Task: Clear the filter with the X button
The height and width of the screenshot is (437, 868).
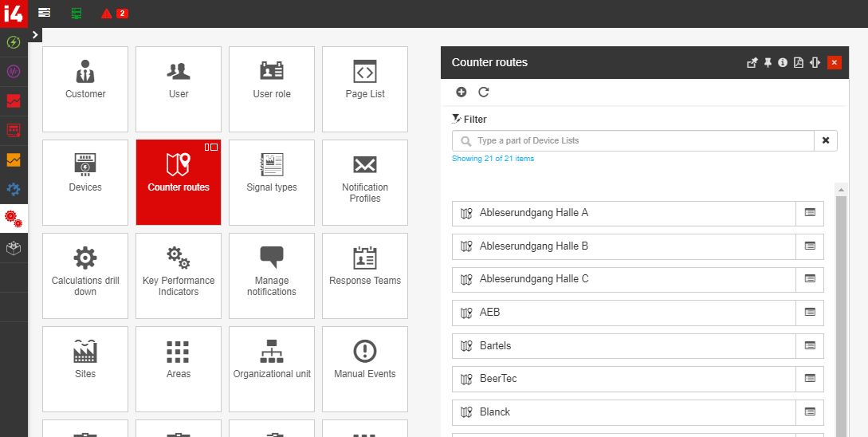Action: (x=826, y=140)
